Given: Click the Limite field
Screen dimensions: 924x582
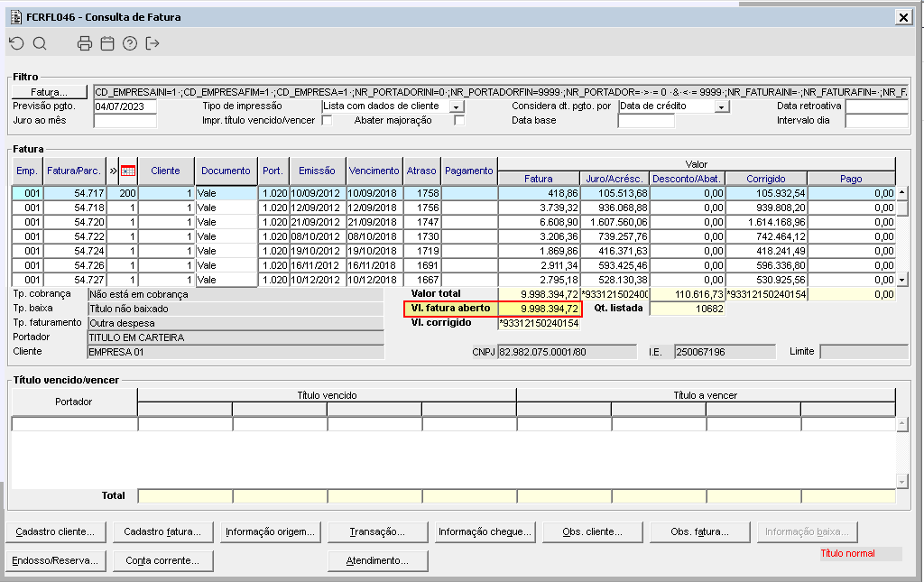Looking at the screenshot, I should [864, 352].
